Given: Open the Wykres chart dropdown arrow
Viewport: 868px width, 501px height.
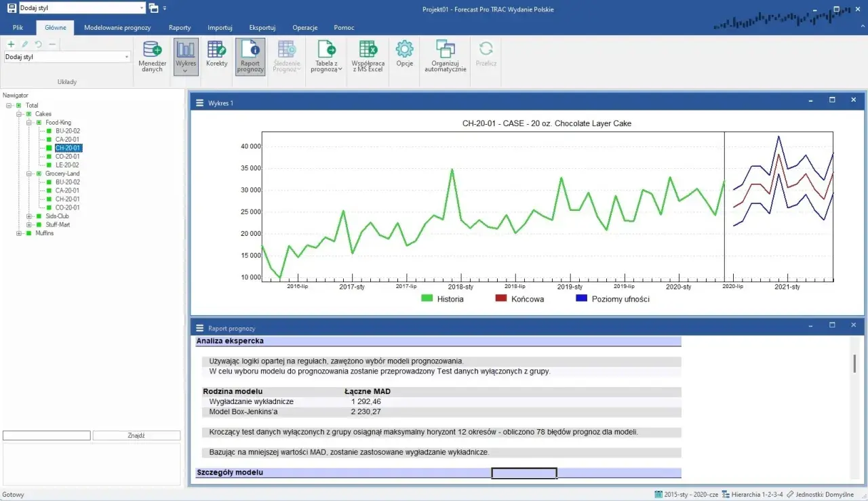Looking at the screenshot, I should click(185, 71).
